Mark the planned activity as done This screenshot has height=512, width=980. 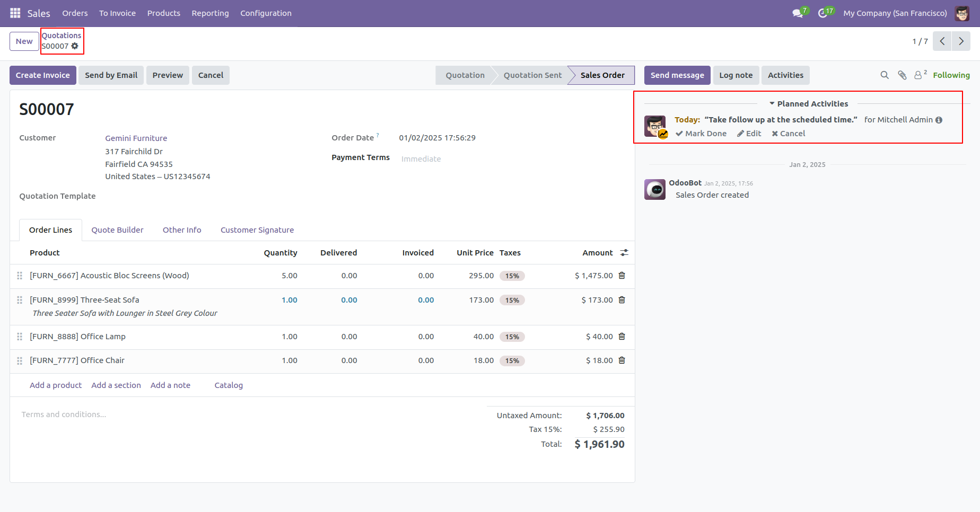(701, 134)
